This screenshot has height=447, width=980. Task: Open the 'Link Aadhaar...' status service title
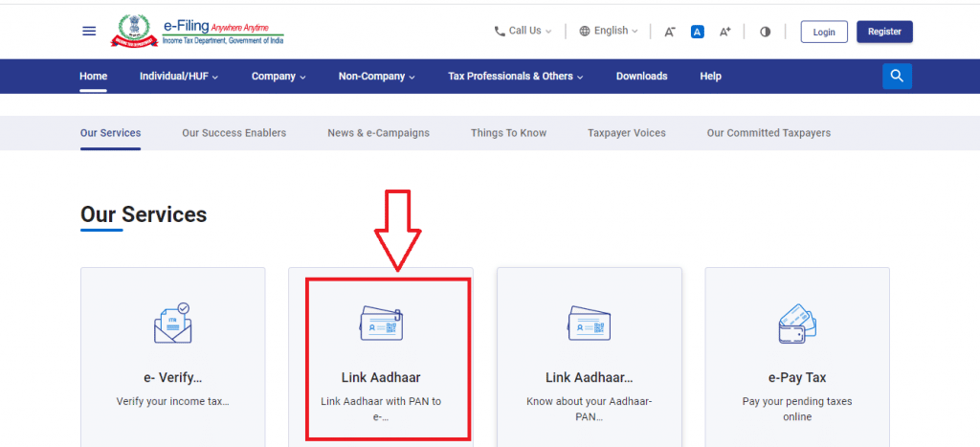(590, 378)
